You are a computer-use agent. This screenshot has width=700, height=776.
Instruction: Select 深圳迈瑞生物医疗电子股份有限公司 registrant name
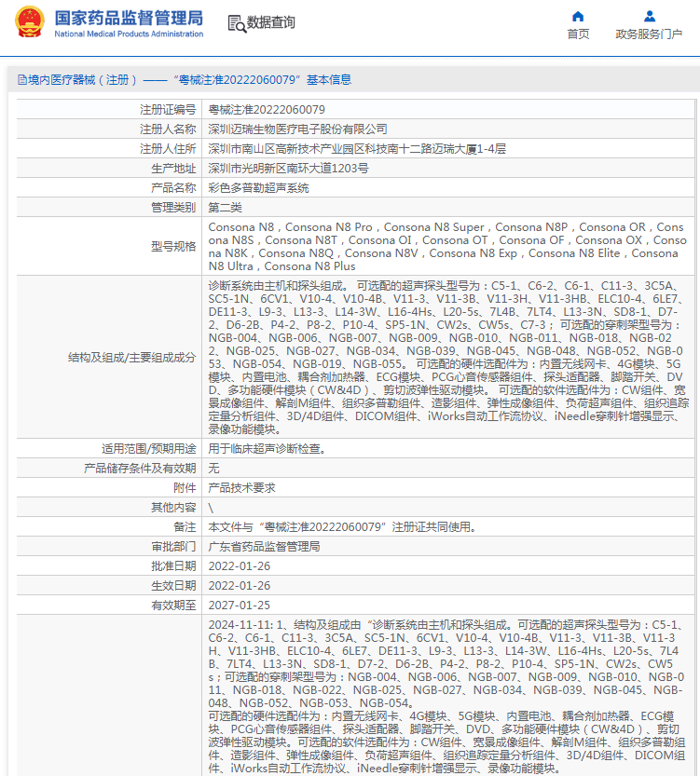297,129
